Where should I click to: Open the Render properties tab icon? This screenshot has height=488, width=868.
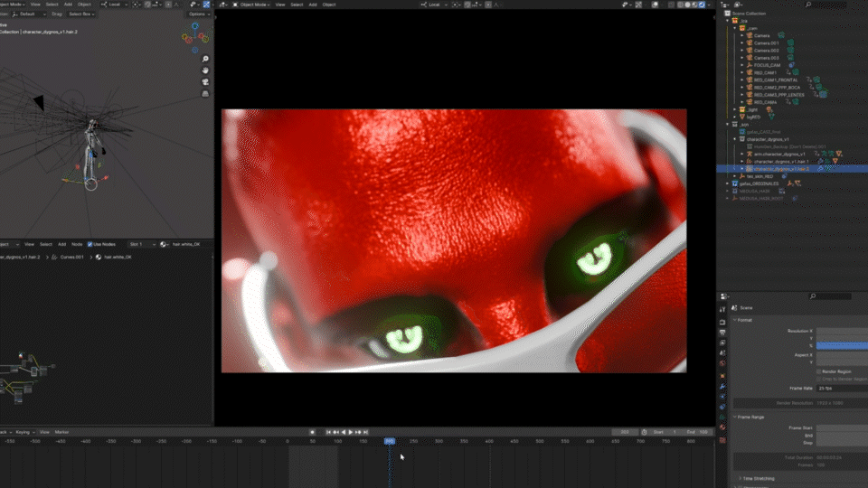pos(722,322)
